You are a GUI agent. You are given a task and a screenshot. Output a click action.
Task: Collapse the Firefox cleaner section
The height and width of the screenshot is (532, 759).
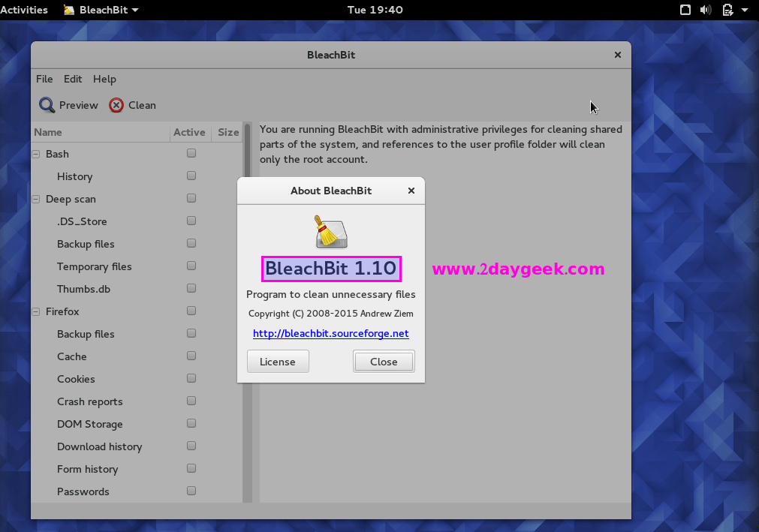35,311
